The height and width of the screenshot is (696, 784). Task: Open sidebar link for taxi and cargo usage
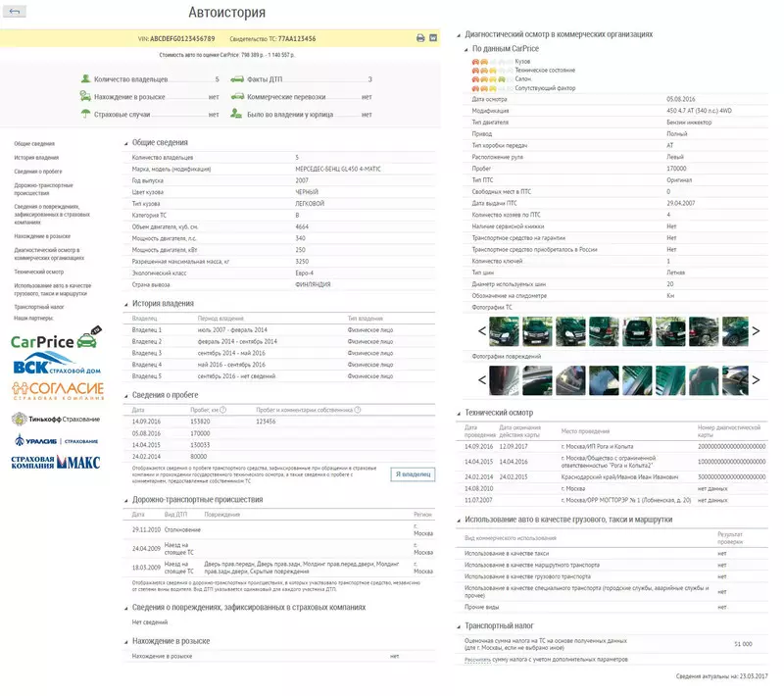tap(53, 289)
